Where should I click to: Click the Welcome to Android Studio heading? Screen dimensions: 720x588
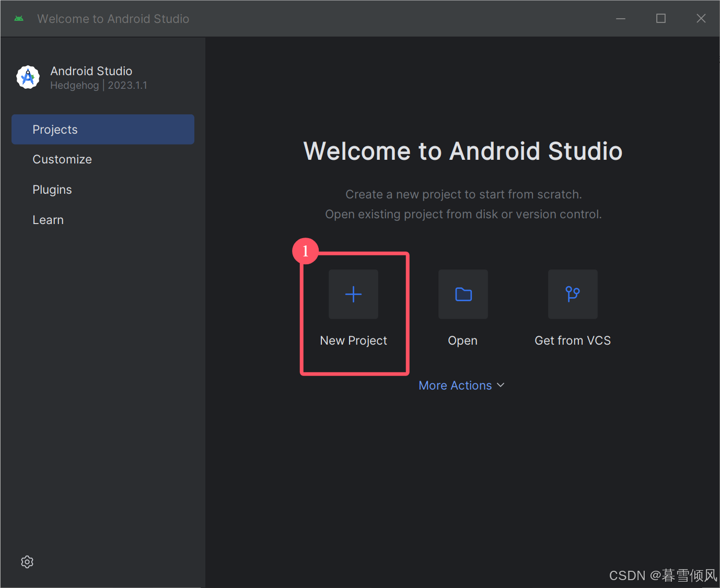(x=463, y=151)
